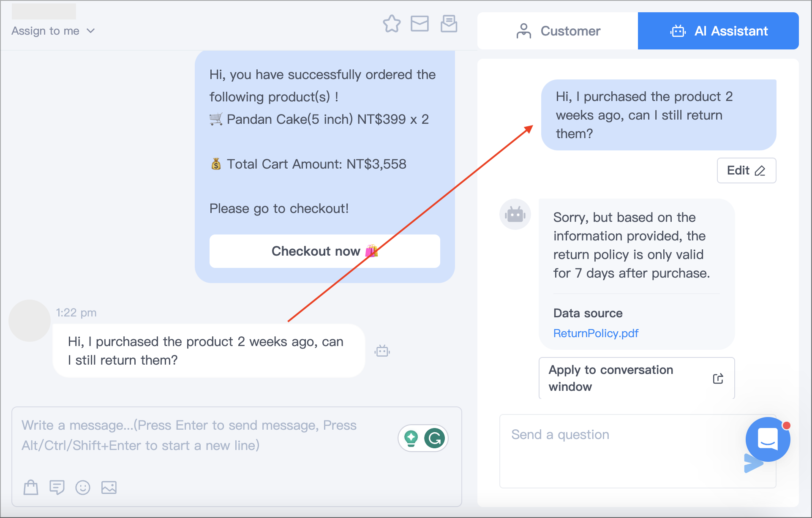Open the shopping bag icon below message box
Image resolution: width=812 pixels, height=518 pixels.
31,487
